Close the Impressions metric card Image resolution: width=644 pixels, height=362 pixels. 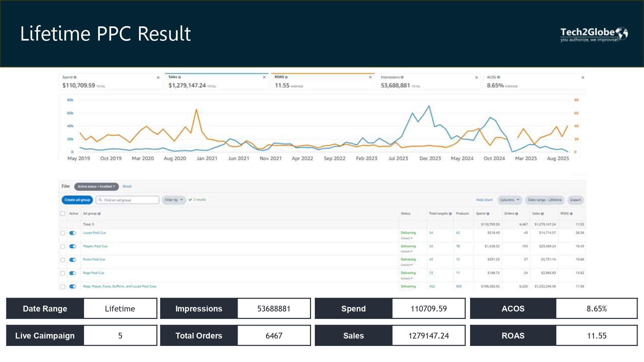(477, 78)
